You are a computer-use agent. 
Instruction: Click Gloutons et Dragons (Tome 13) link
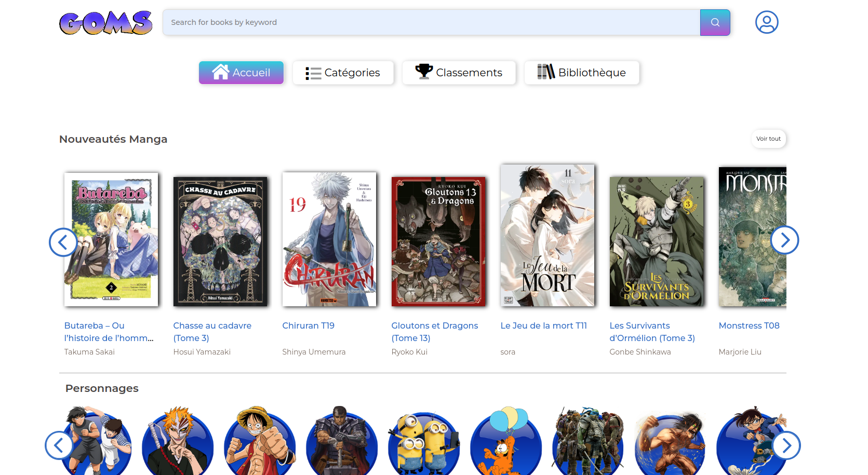435,332
